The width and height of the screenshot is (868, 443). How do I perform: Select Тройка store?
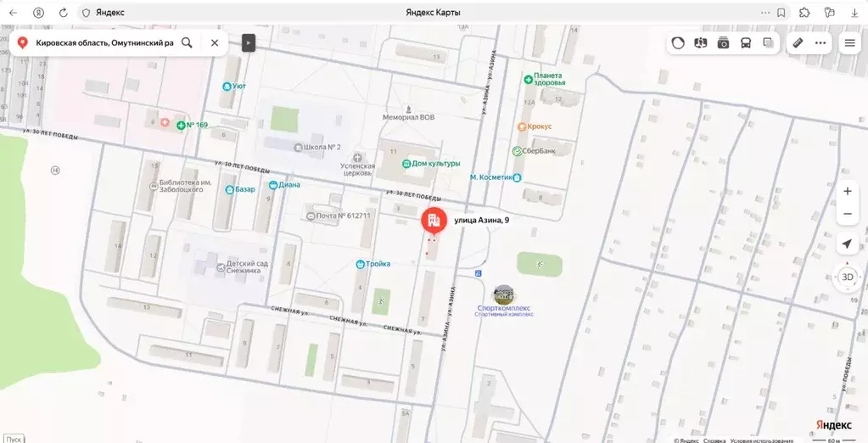point(373,264)
